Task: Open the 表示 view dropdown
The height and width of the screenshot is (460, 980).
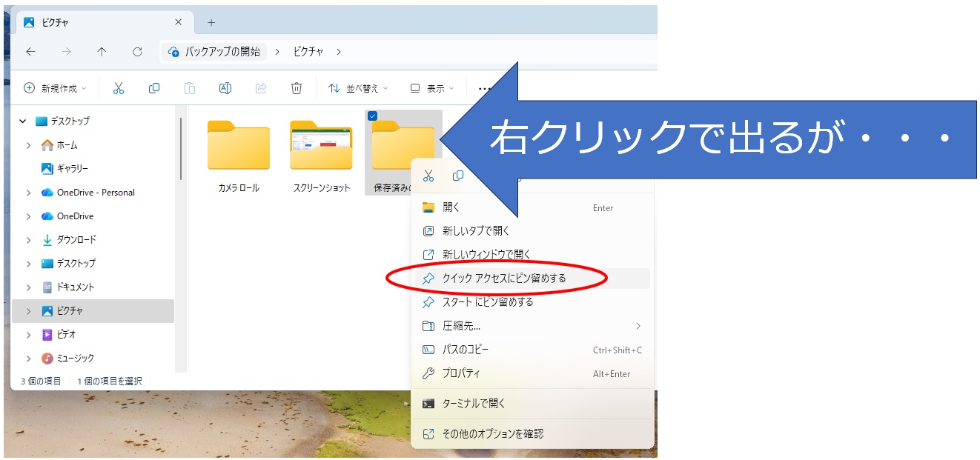Action: click(432, 88)
